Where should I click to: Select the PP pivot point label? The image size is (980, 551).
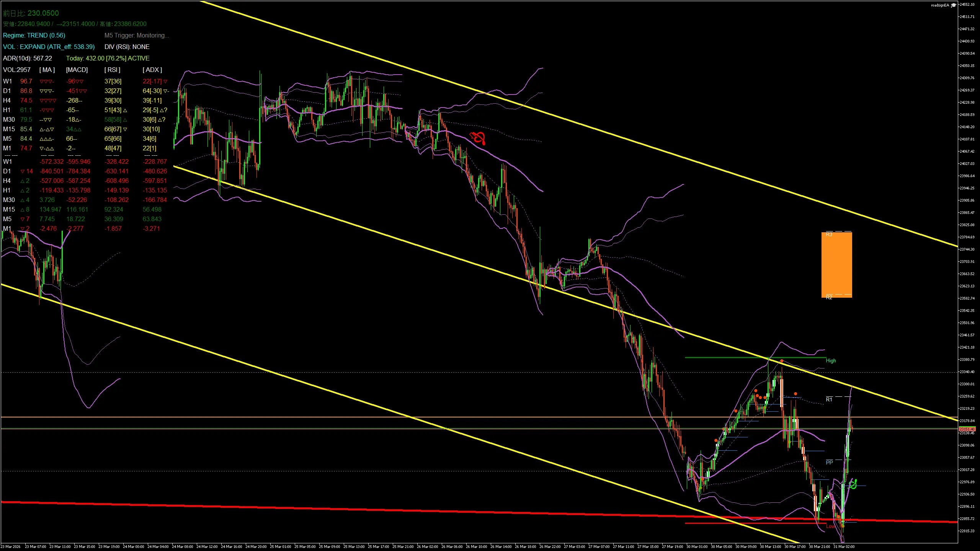click(x=829, y=463)
